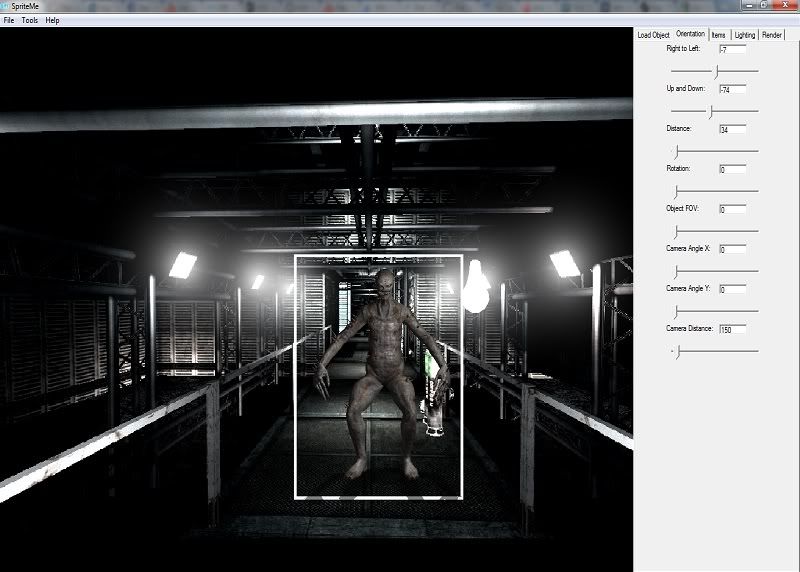Maximize the SpriteMe window
Viewport: 800px width, 572px height.
point(764,5)
